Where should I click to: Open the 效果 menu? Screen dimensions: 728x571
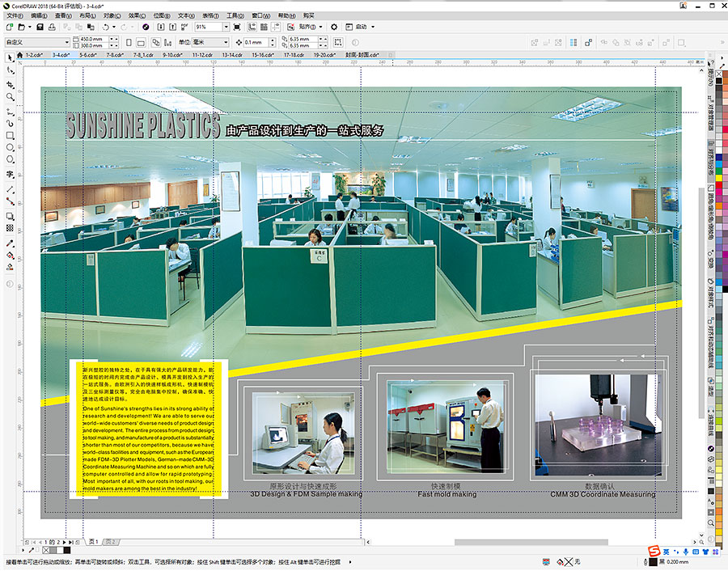tap(137, 15)
